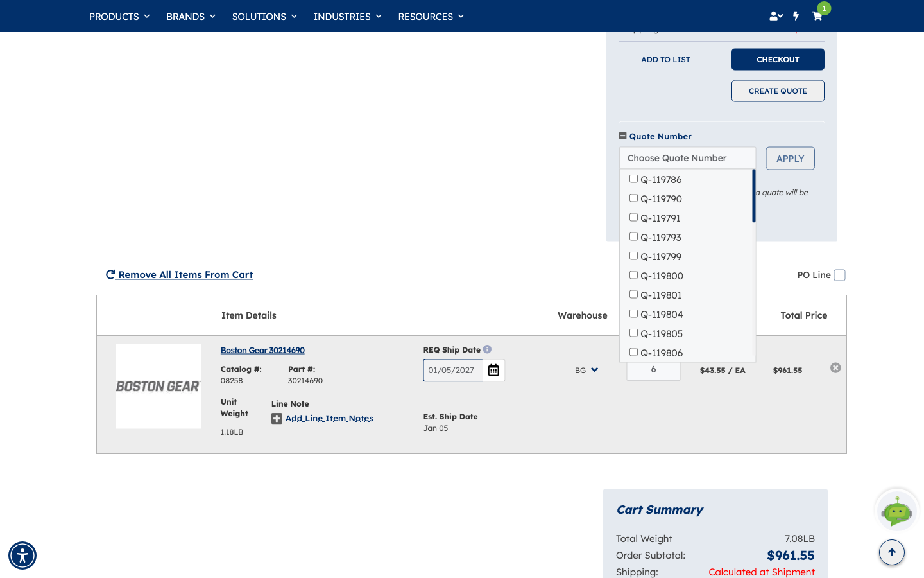This screenshot has width=924, height=578.
Task: Check quote Q-119791
Action: [633, 218]
